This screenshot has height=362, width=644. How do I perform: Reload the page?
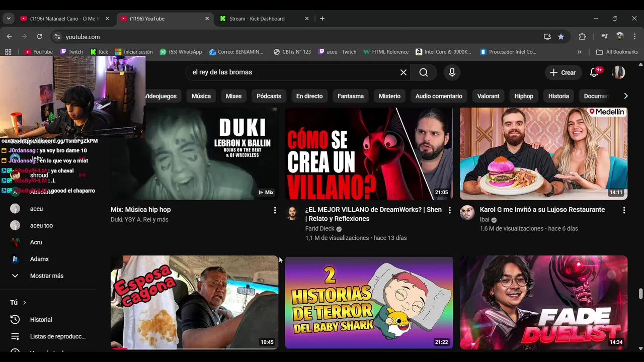coord(39,37)
